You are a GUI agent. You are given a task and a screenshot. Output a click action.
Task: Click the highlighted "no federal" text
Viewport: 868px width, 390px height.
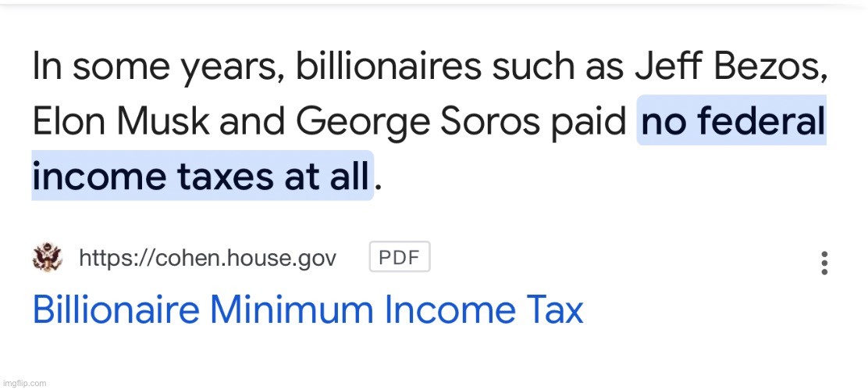pyautogui.click(x=732, y=120)
